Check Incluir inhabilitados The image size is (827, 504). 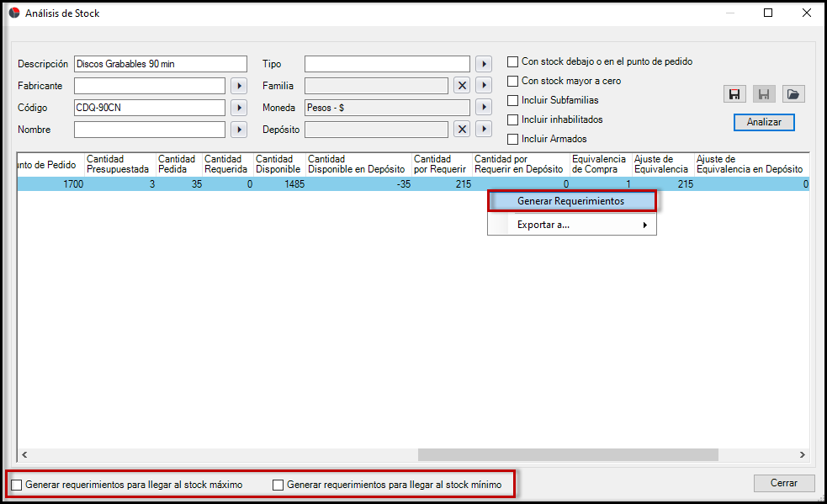(512, 119)
